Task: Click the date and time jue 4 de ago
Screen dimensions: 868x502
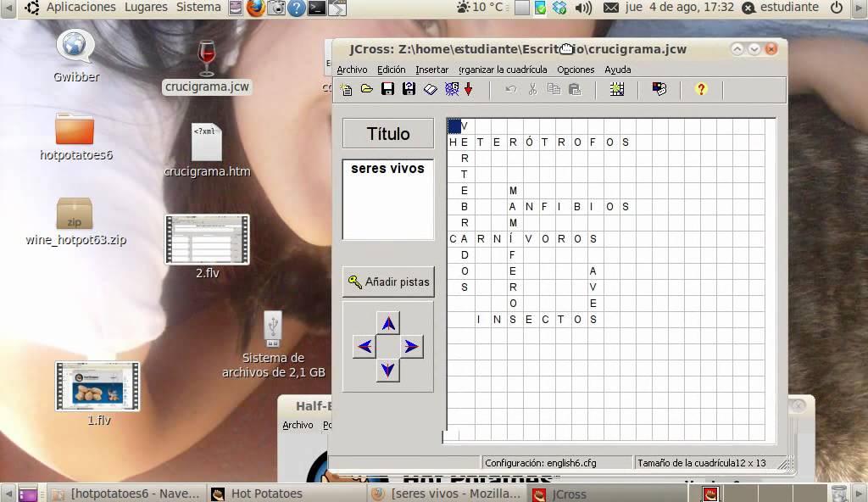Action: pyautogui.click(x=679, y=7)
